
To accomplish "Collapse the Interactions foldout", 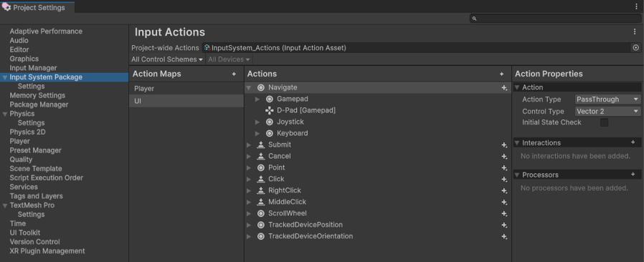I will [517, 143].
